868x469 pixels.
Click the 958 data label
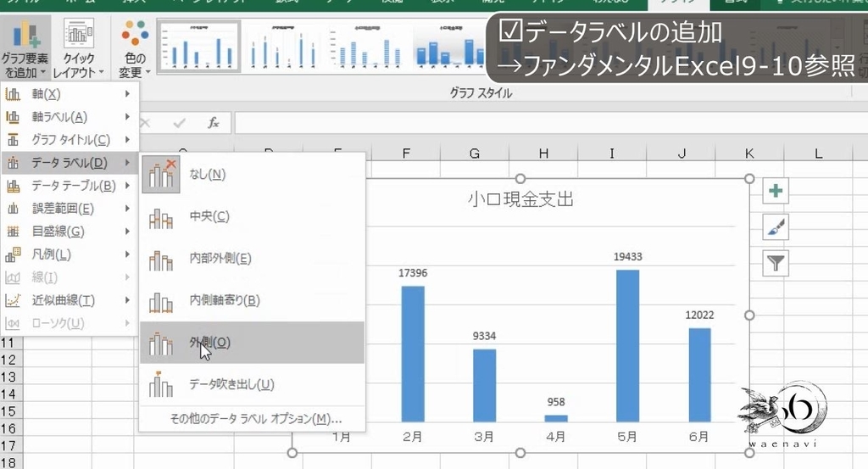click(x=556, y=402)
